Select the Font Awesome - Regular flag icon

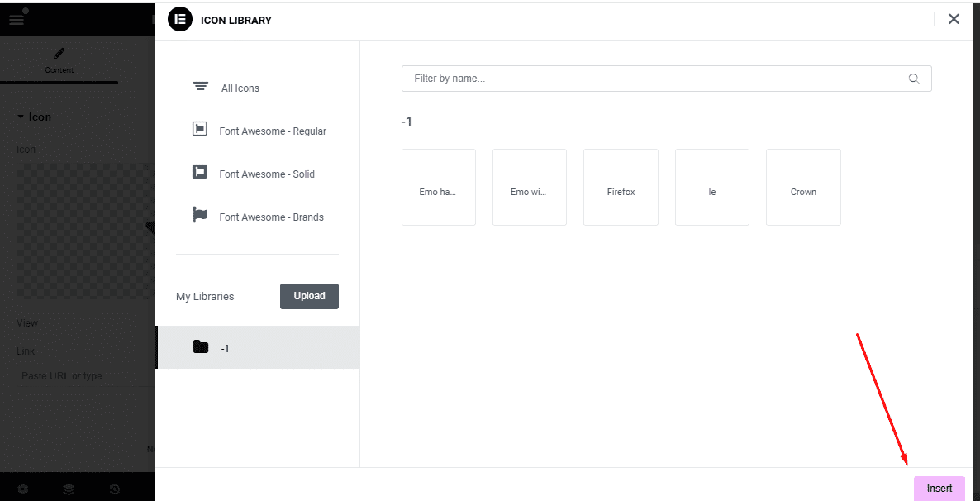[200, 129]
